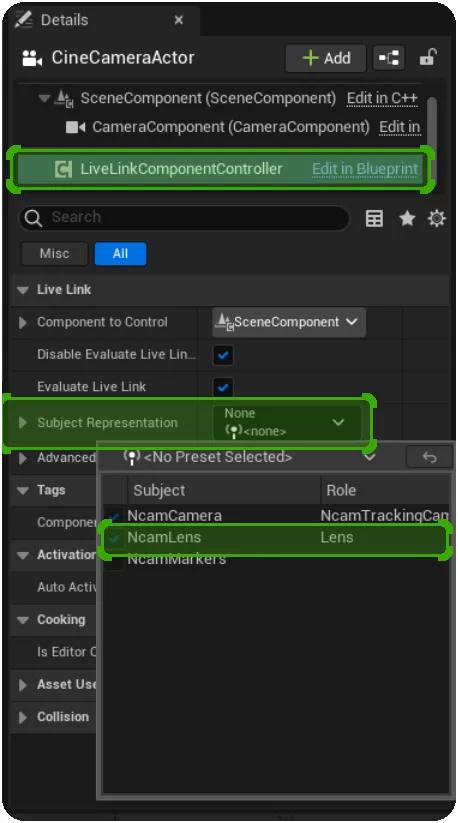Viewport: 458px width, 823px height.
Task: Expand Component to Control property
Action: (x=23, y=322)
